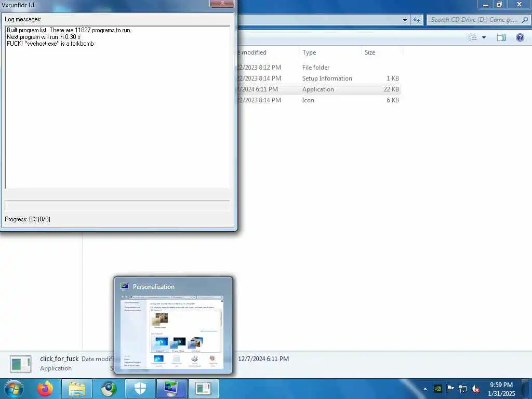Open the Windows Start menu orb
This screenshot has width=532, height=399.
pyautogui.click(x=14, y=389)
